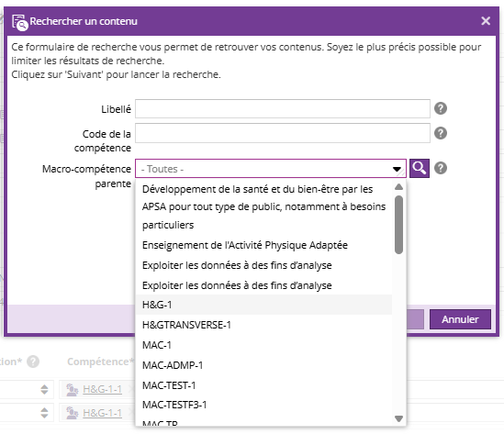Screen dimensions: 504x434
Task: Click the help icon left of Compétence header
Action: point(33,362)
